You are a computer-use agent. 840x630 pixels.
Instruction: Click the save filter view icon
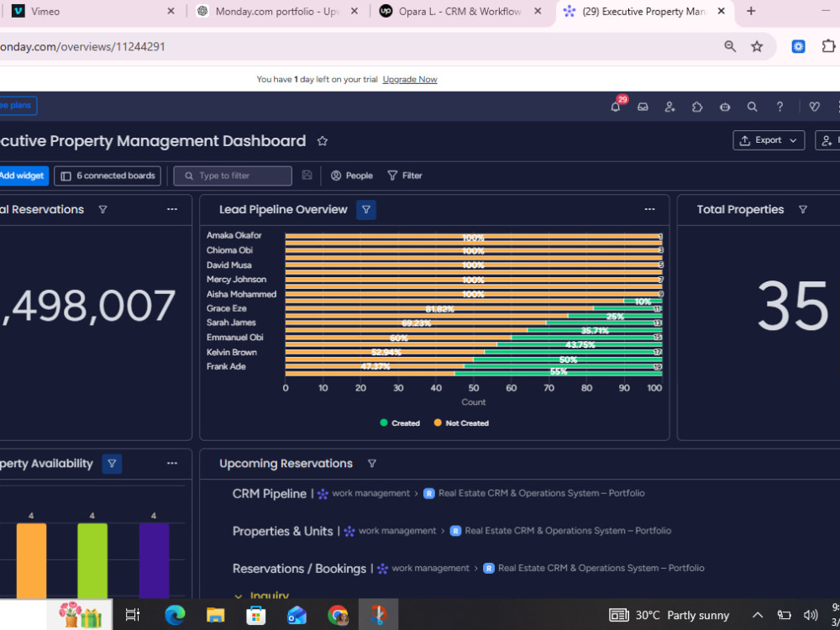click(307, 176)
